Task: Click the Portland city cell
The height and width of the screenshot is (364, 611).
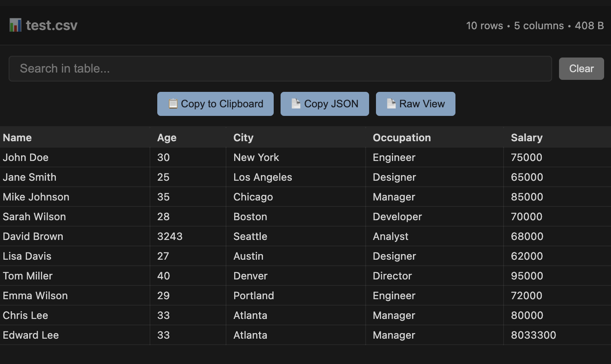Action: 254,296
